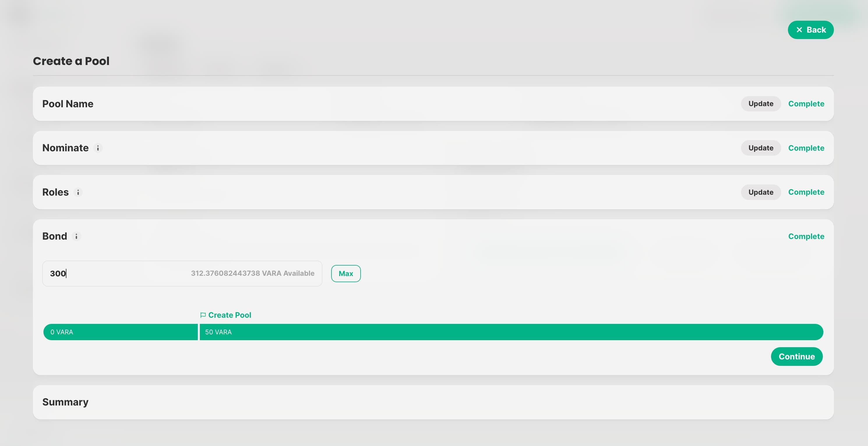Click the X icon on the Back button

799,30
